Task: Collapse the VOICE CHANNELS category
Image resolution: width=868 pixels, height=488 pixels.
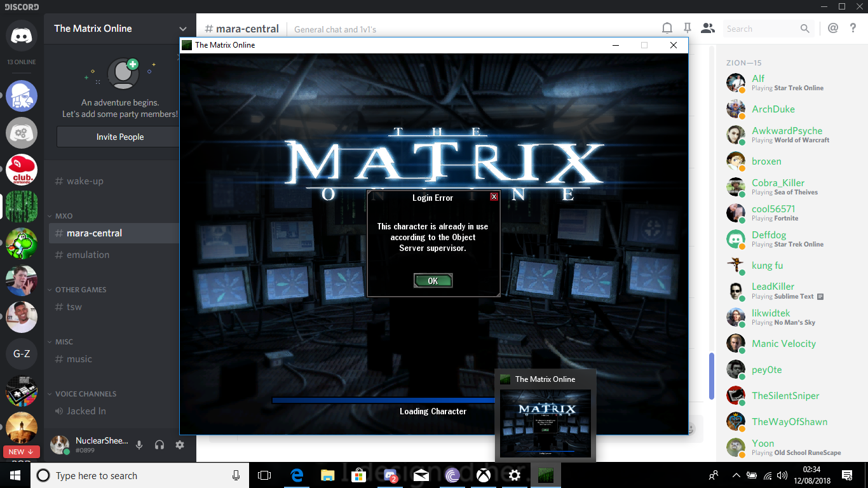Action: pos(85,394)
